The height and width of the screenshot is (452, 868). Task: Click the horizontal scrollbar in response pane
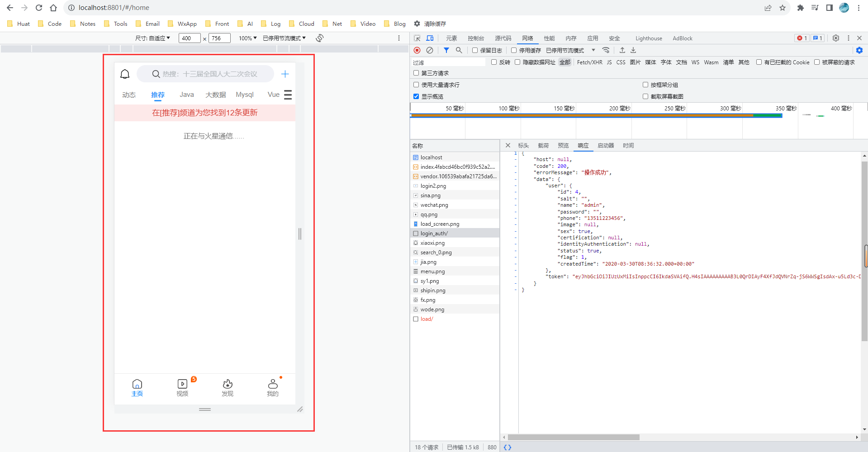[574, 437]
